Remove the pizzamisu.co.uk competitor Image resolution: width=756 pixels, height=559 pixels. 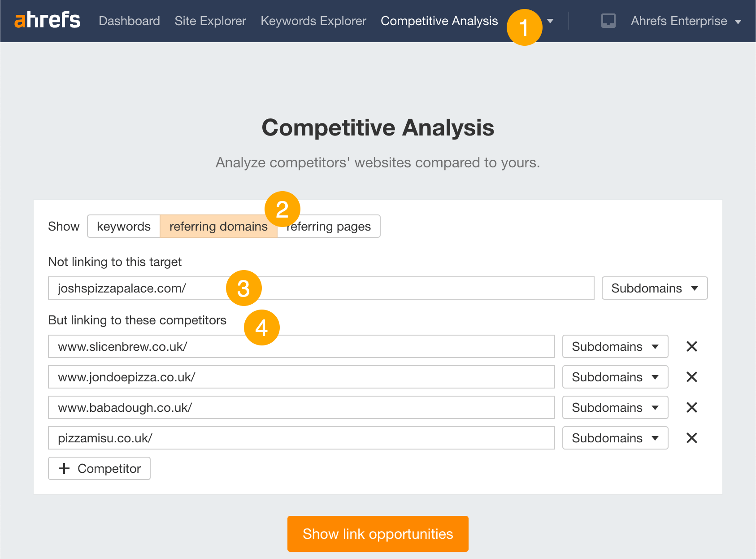[x=692, y=438]
